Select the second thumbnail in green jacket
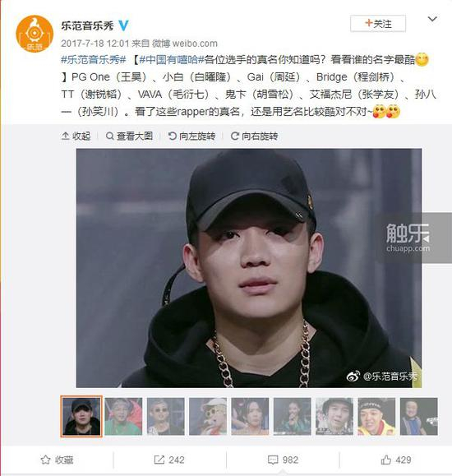 tap(123, 416)
